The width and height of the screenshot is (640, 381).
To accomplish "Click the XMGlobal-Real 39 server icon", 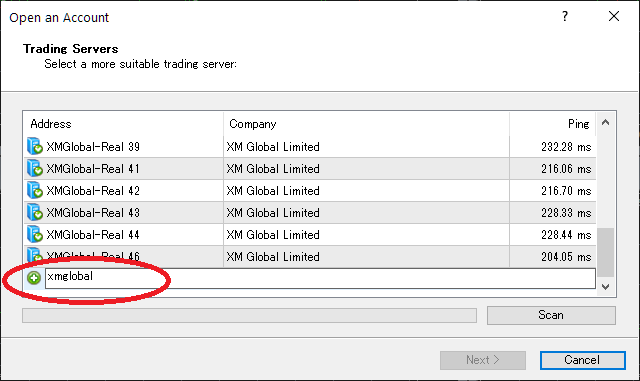I will (35, 146).
